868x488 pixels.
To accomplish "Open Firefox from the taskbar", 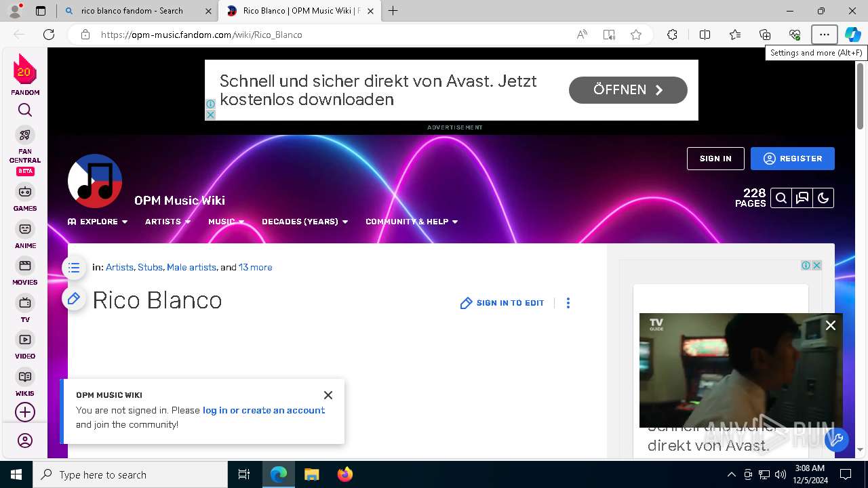I will [344, 474].
